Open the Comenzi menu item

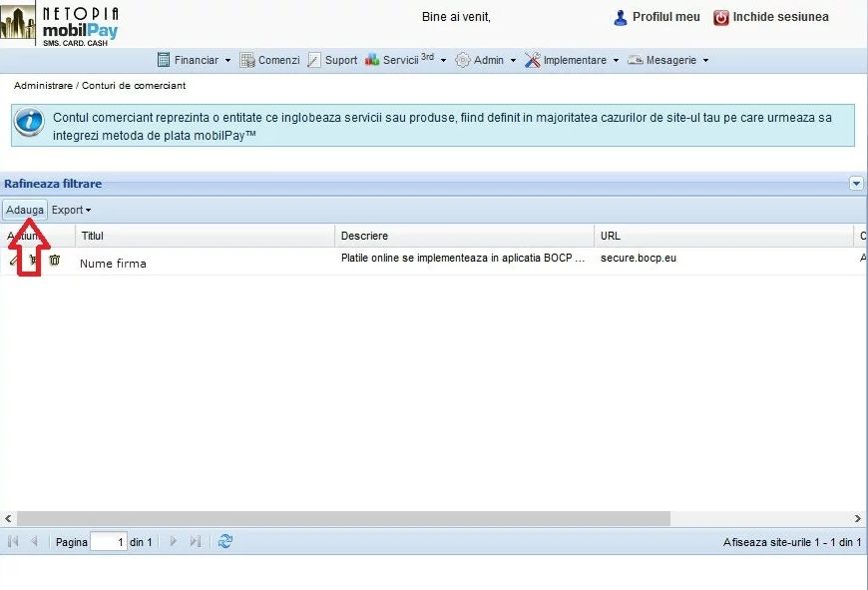[x=269, y=60]
